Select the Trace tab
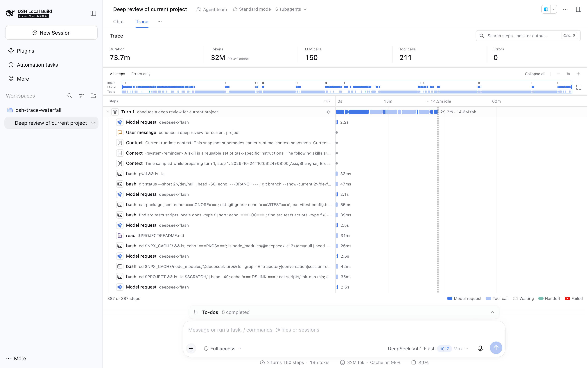This screenshot has width=588, height=368. coord(142,22)
